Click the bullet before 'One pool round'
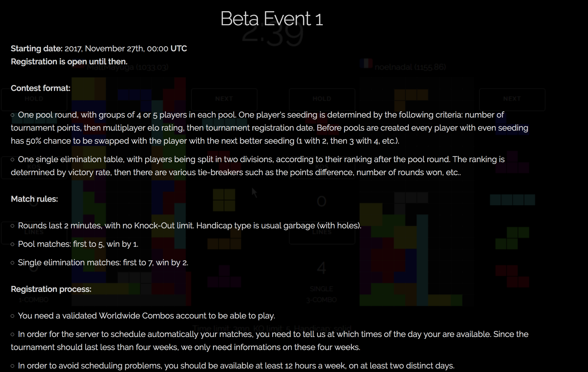The width and height of the screenshot is (588, 372). click(12, 115)
